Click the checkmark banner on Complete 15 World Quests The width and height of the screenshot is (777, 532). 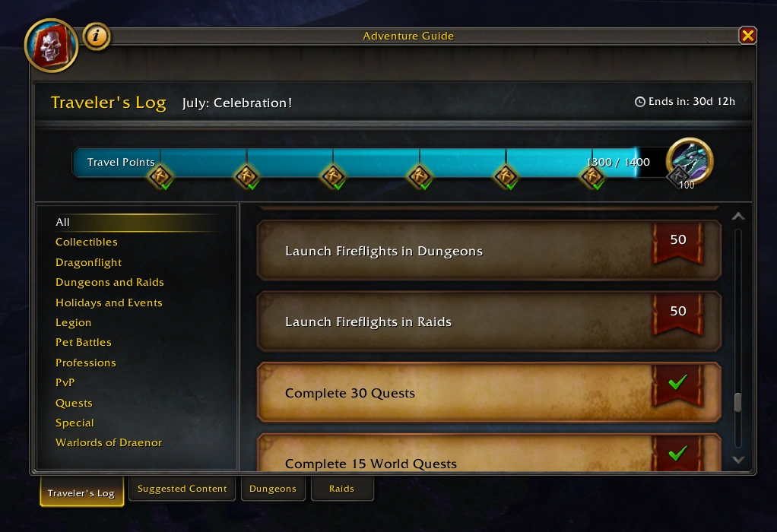(x=677, y=453)
